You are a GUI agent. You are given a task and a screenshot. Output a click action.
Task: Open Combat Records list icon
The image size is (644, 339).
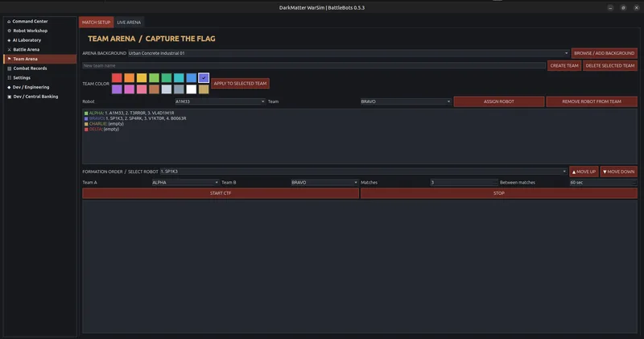tap(9, 68)
